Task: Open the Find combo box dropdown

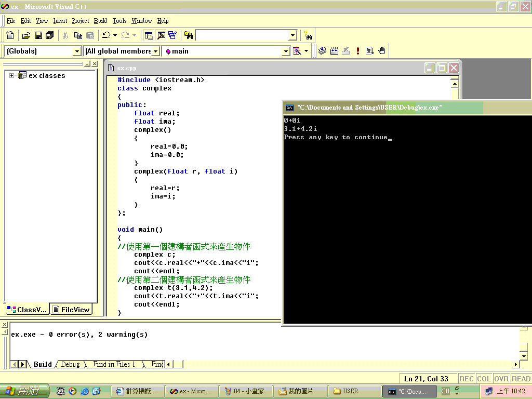Action: point(292,35)
